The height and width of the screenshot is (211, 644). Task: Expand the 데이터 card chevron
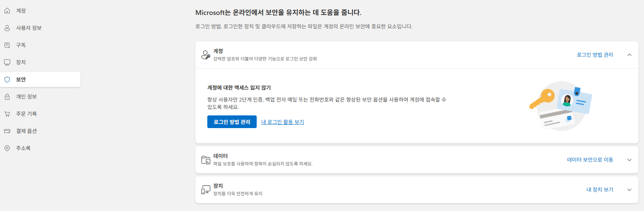tap(629, 160)
